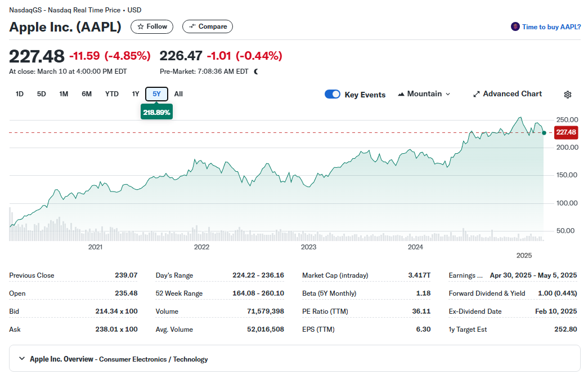Click the EPS (TTM) value 6.30

pyautogui.click(x=423, y=330)
